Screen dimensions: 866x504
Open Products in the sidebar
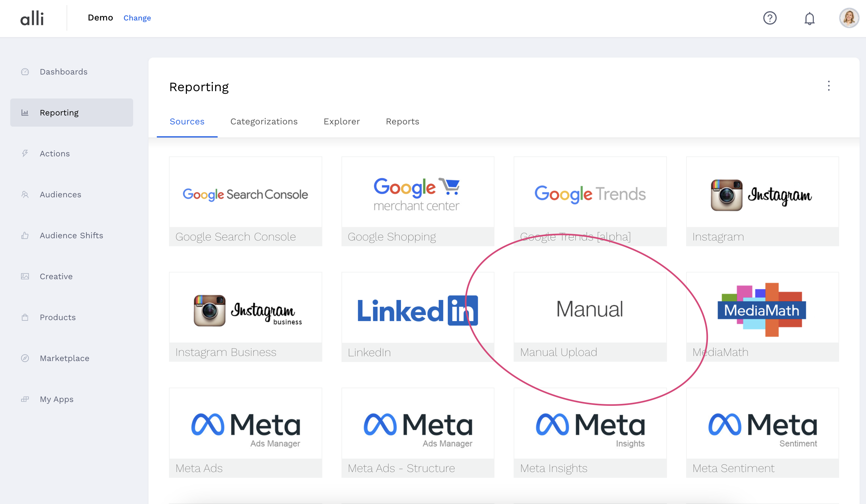click(71, 317)
